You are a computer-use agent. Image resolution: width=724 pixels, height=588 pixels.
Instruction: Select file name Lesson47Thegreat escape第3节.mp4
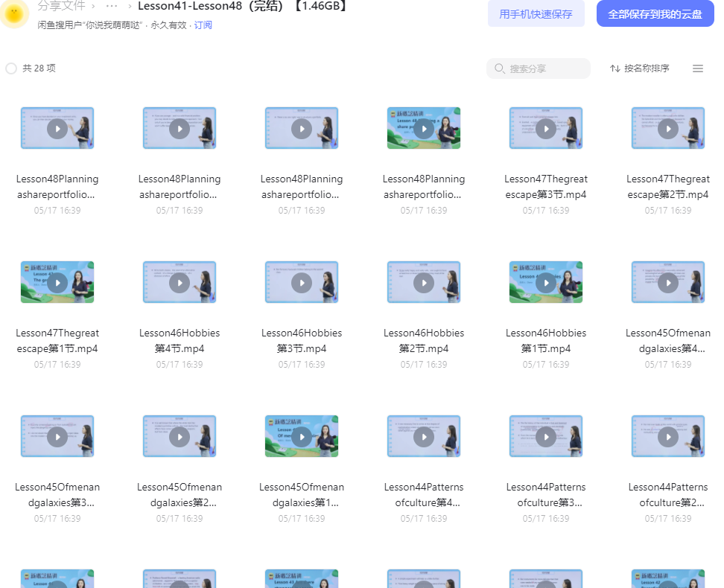tap(546, 187)
